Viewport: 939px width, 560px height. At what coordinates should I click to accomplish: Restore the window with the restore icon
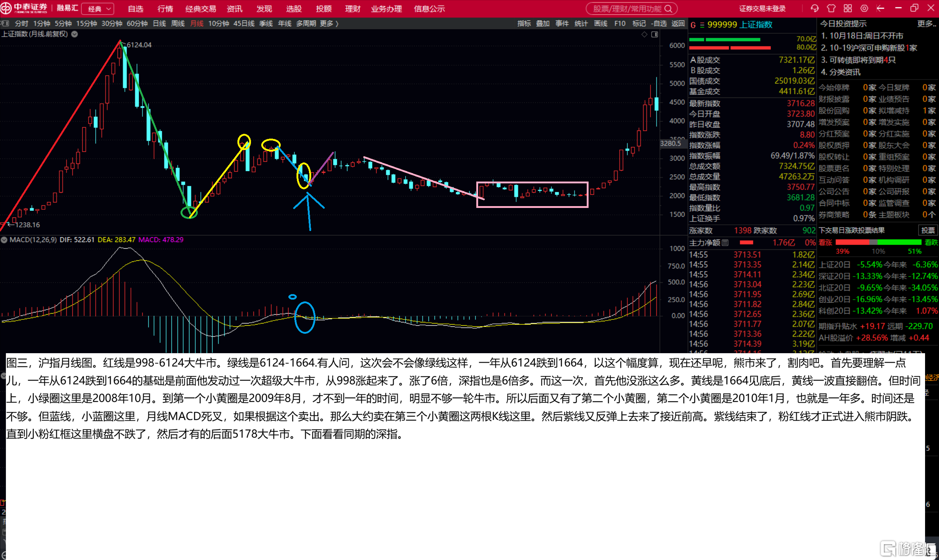pos(914,8)
